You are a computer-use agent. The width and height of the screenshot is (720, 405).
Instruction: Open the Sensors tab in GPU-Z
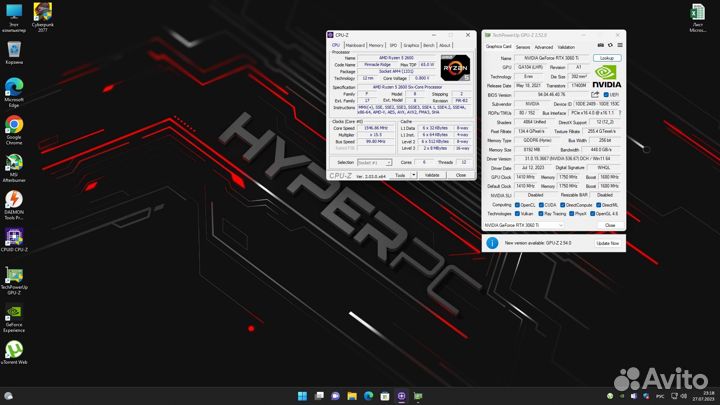point(523,47)
